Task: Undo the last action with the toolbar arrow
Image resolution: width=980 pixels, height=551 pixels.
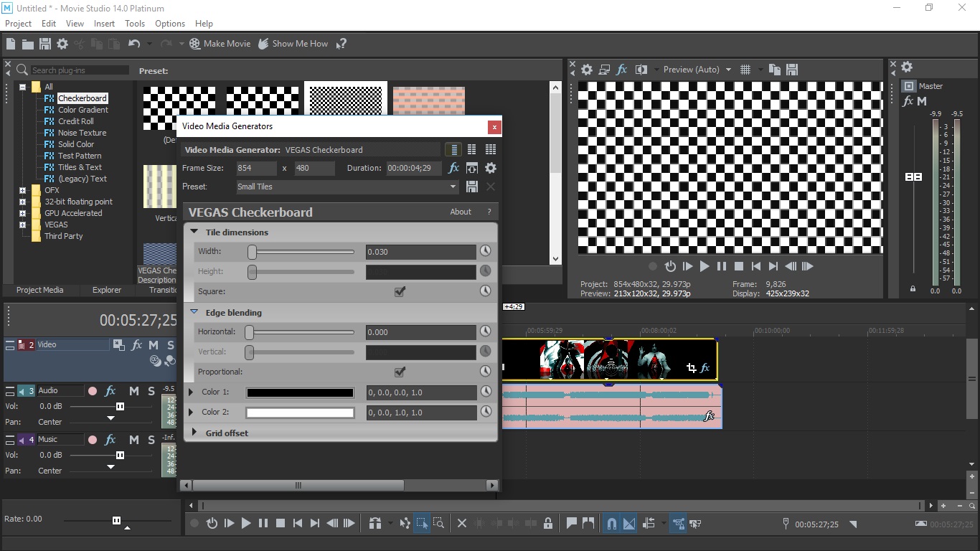Action: tap(134, 44)
